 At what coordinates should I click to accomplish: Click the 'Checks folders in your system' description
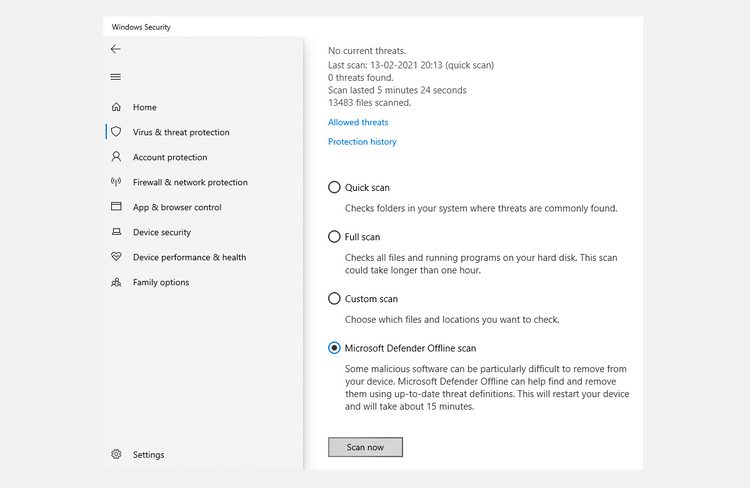[x=481, y=209]
